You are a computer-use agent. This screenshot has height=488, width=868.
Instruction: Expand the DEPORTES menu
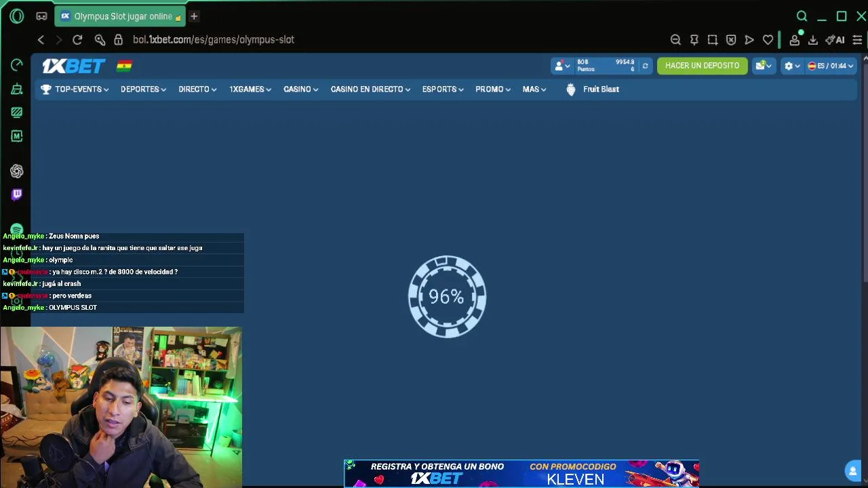pos(143,89)
